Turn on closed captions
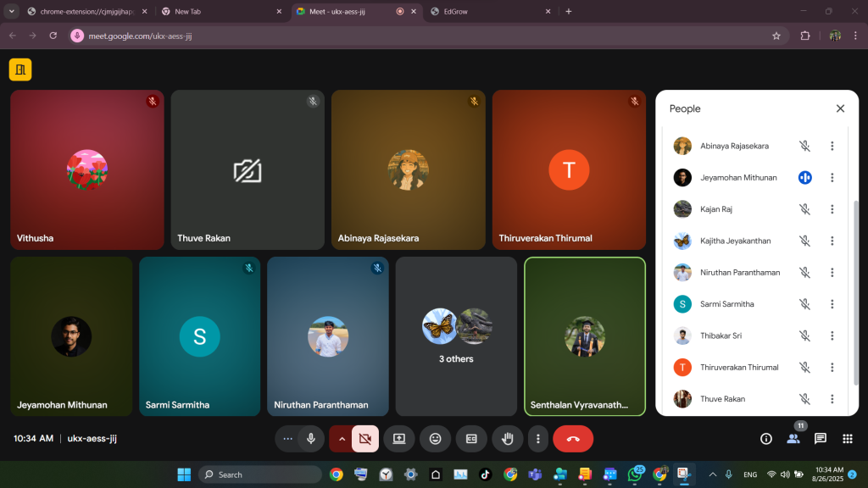 pyautogui.click(x=471, y=439)
